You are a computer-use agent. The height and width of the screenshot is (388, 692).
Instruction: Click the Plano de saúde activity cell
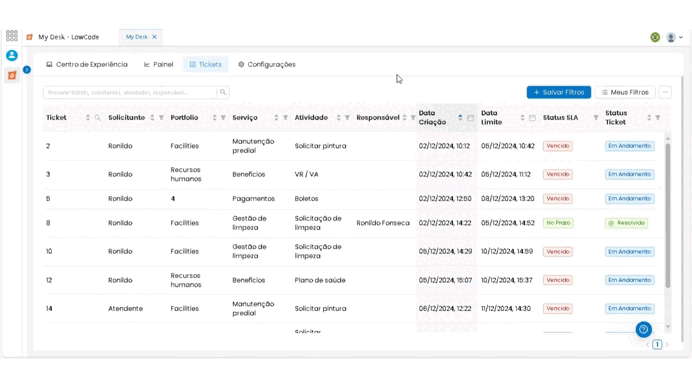320,280
